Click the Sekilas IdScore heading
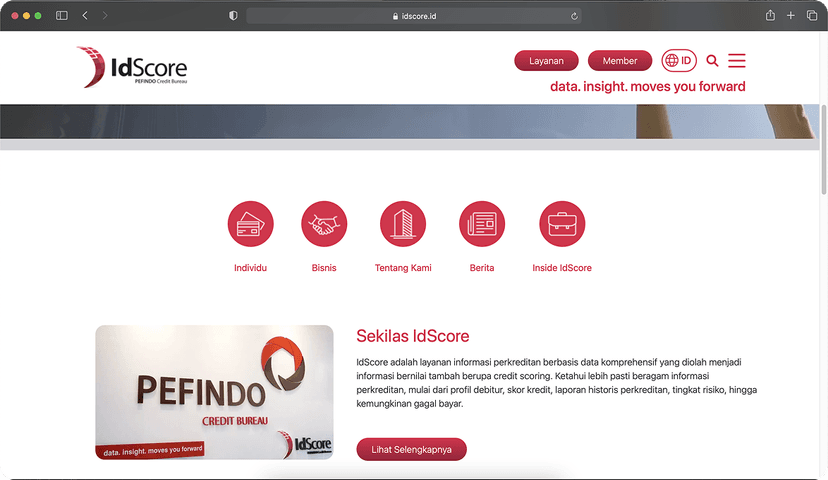The image size is (828, 480). [x=412, y=336]
